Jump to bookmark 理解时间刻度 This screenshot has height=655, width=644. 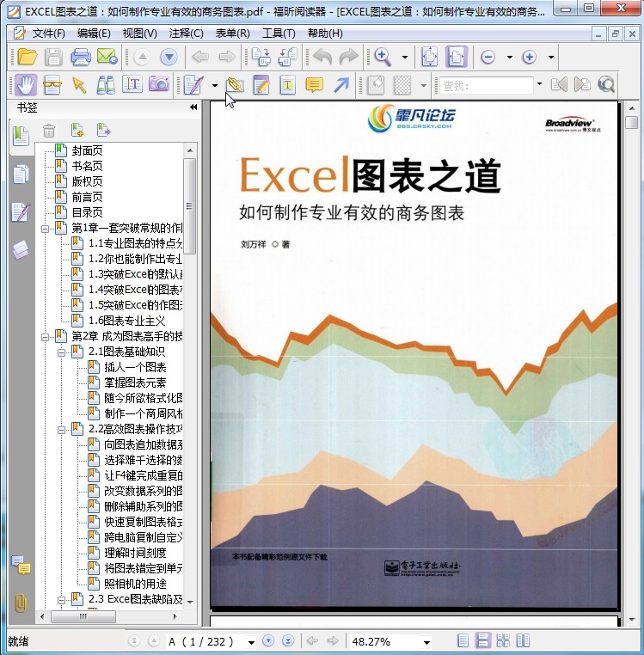pyautogui.click(x=135, y=553)
